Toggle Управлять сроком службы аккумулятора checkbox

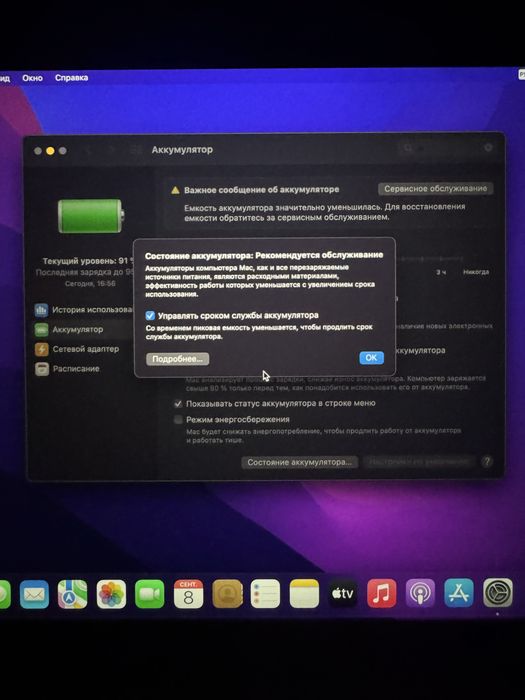tap(150, 316)
